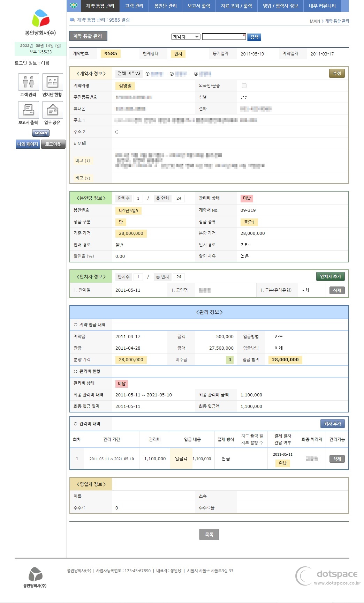Click the 관리 기간 2011-05-11 ~ 2021-05-10 cell
The image size is (364, 603).
pos(112,459)
